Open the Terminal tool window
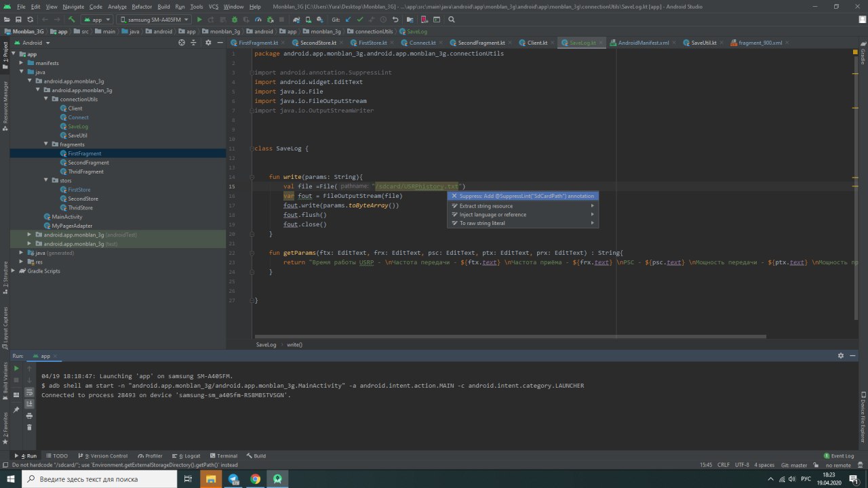868x488 pixels. pyautogui.click(x=223, y=455)
